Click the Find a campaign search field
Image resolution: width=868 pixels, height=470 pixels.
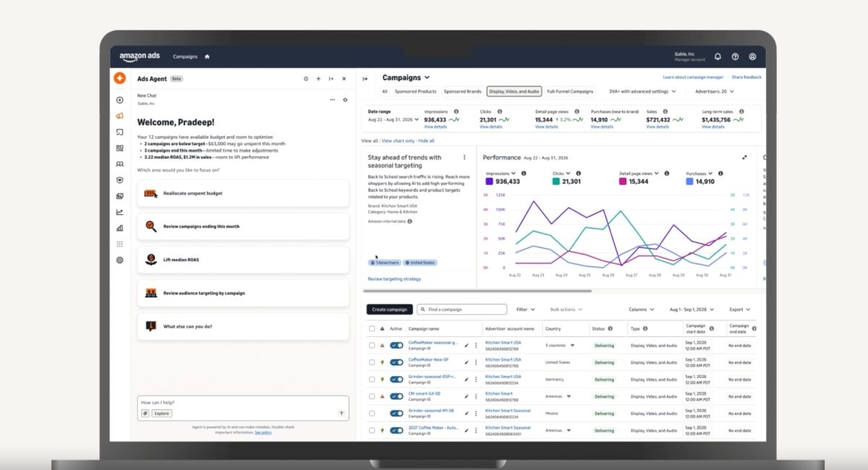(462, 309)
